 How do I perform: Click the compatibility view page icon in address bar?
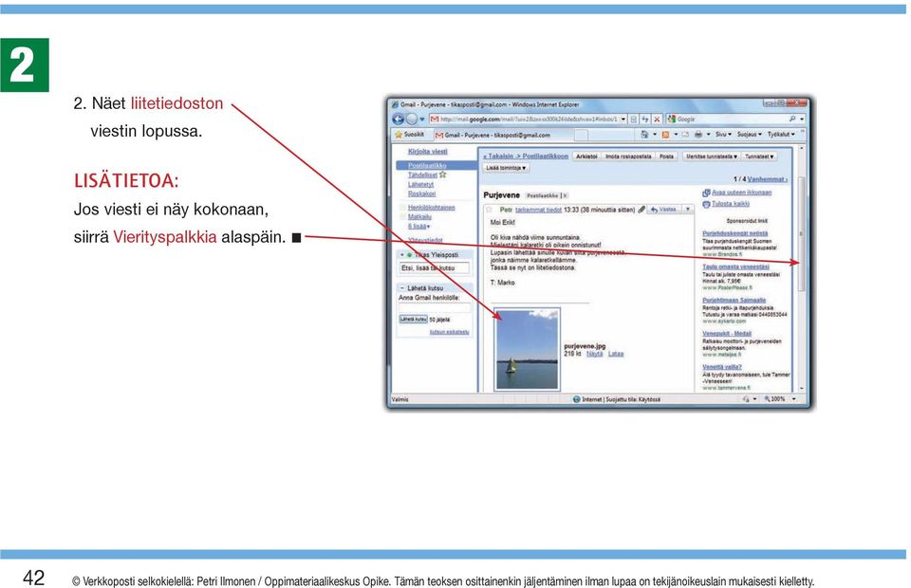[x=634, y=119]
